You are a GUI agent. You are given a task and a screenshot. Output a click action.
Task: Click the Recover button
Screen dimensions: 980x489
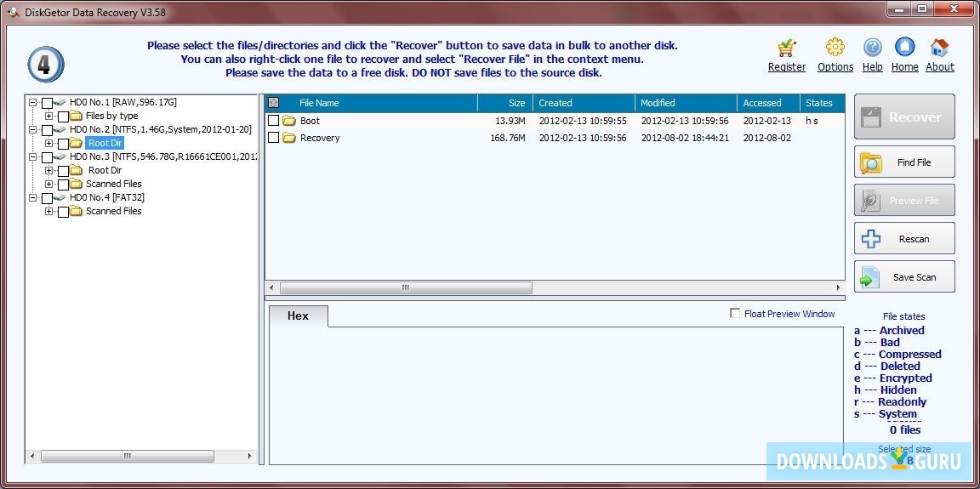[904, 117]
